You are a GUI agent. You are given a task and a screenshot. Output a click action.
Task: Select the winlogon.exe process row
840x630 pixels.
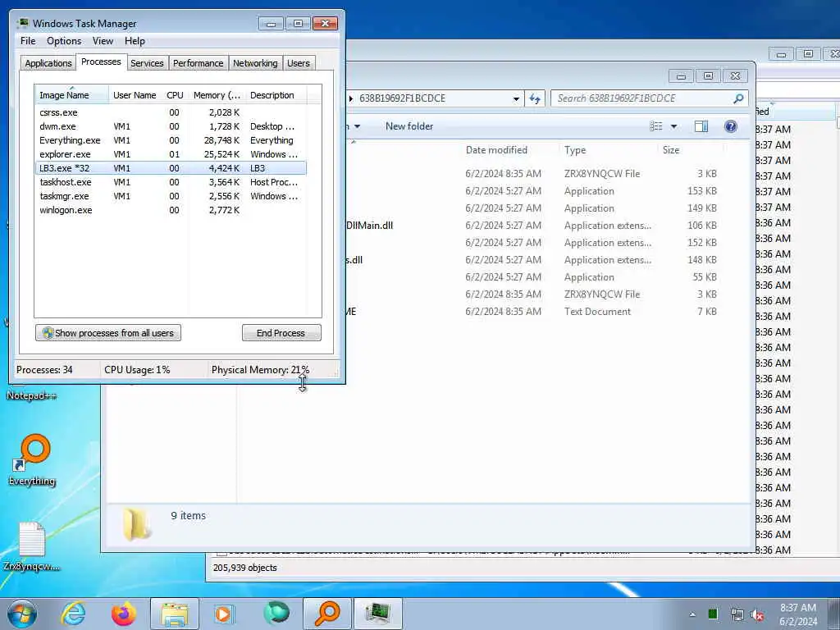171,210
